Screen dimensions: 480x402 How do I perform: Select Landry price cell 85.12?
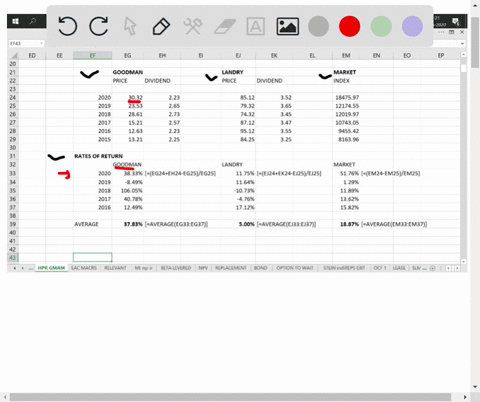pyautogui.click(x=238, y=98)
